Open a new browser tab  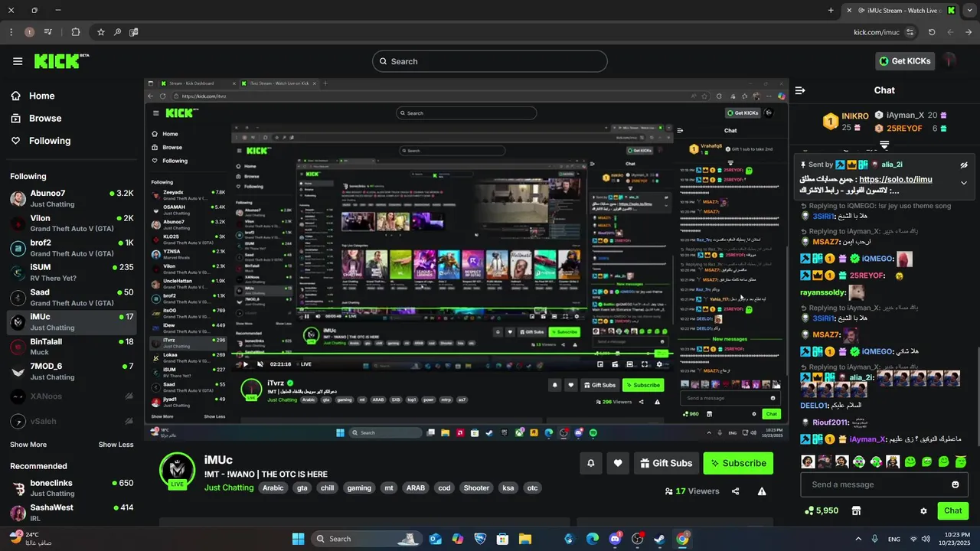(x=831, y=10)
